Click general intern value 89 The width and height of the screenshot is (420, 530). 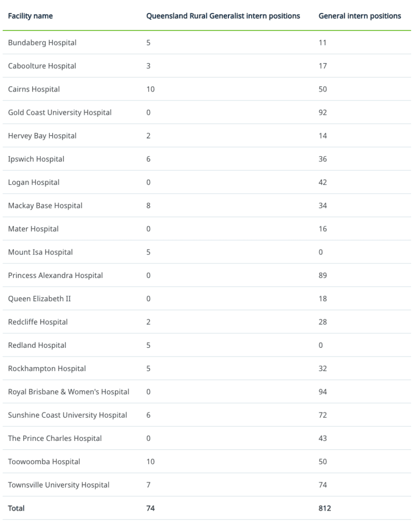[323, 275]
